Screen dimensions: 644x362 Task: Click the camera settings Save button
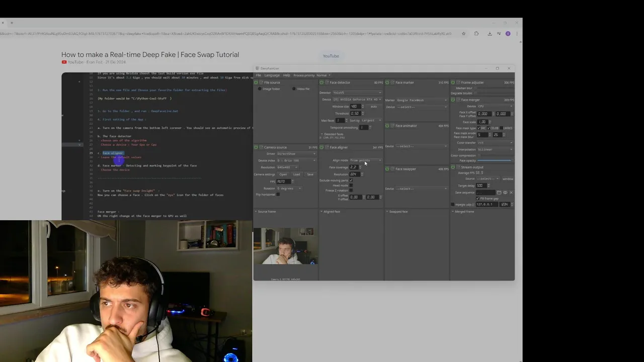(310, 174)
